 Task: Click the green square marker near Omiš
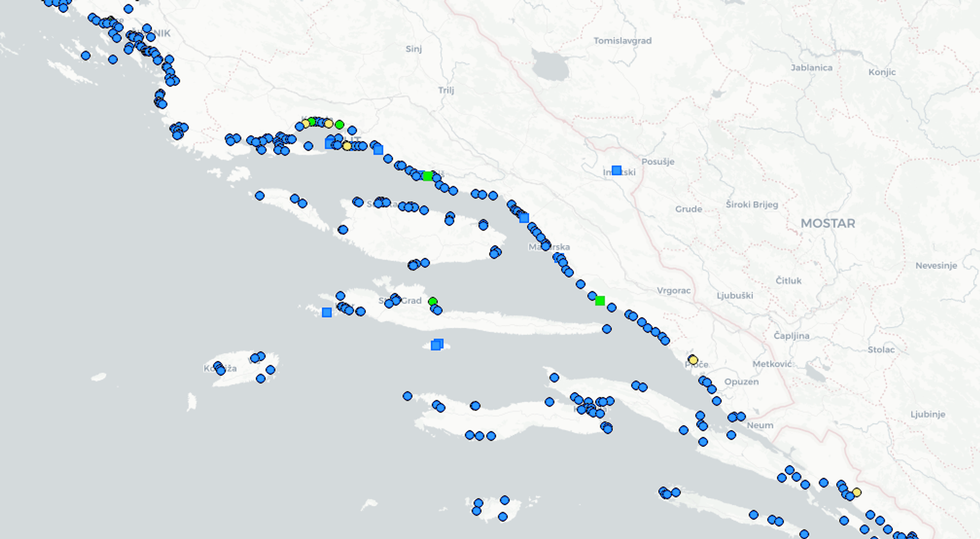point(428,176)
